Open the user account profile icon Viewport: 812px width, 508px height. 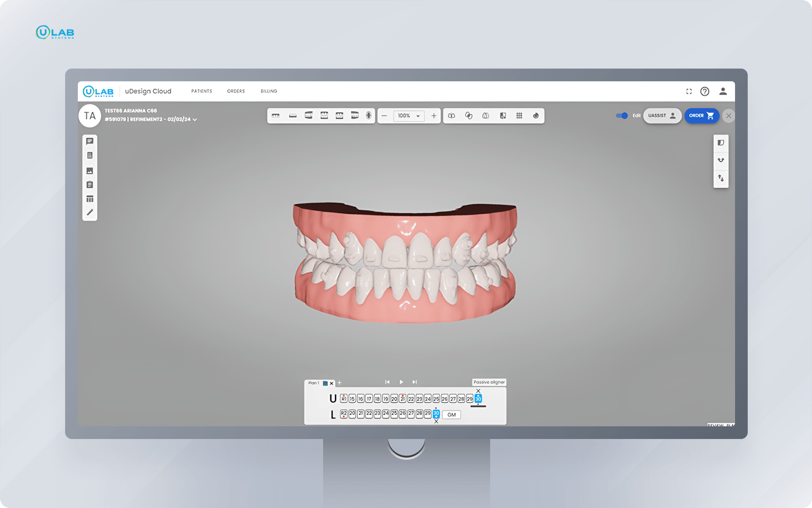(723, 91)
